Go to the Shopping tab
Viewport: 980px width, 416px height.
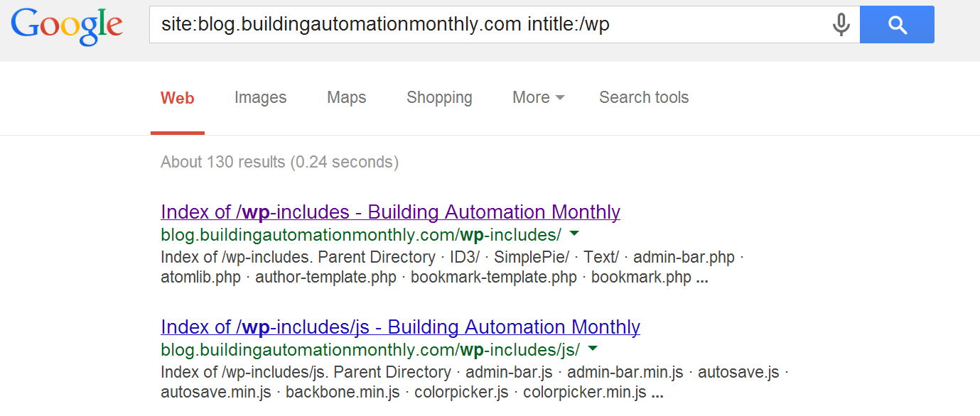(439, 98)
